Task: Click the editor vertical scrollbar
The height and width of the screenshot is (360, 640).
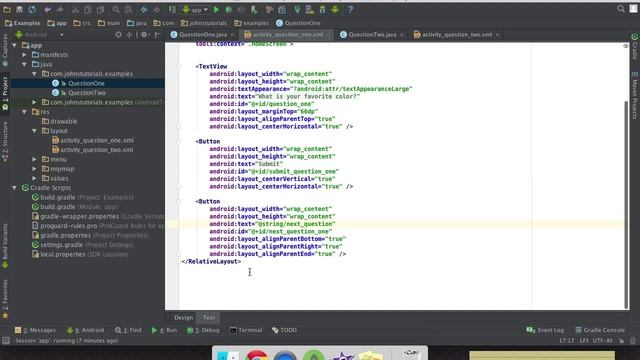Action: [x=626, y=204]
